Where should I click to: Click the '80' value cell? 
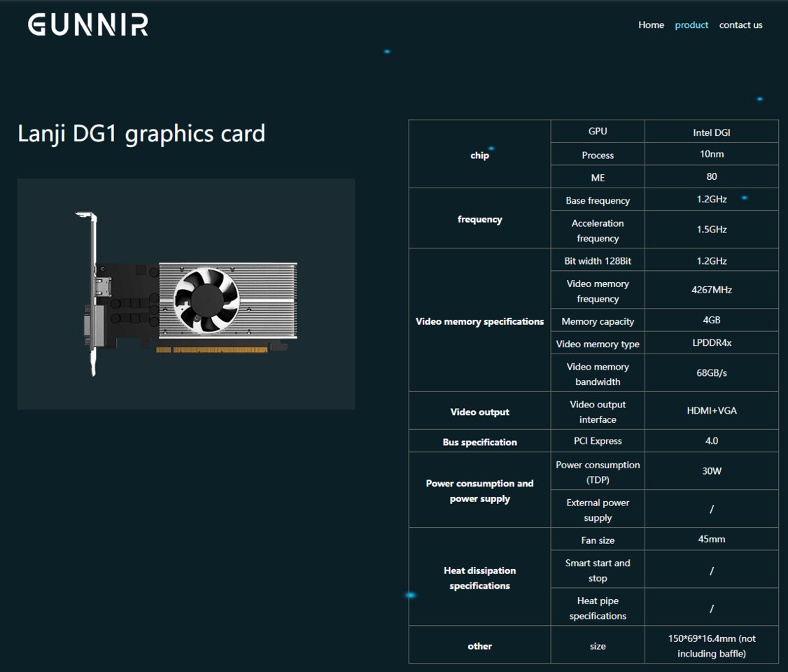(x=712, y=177)
